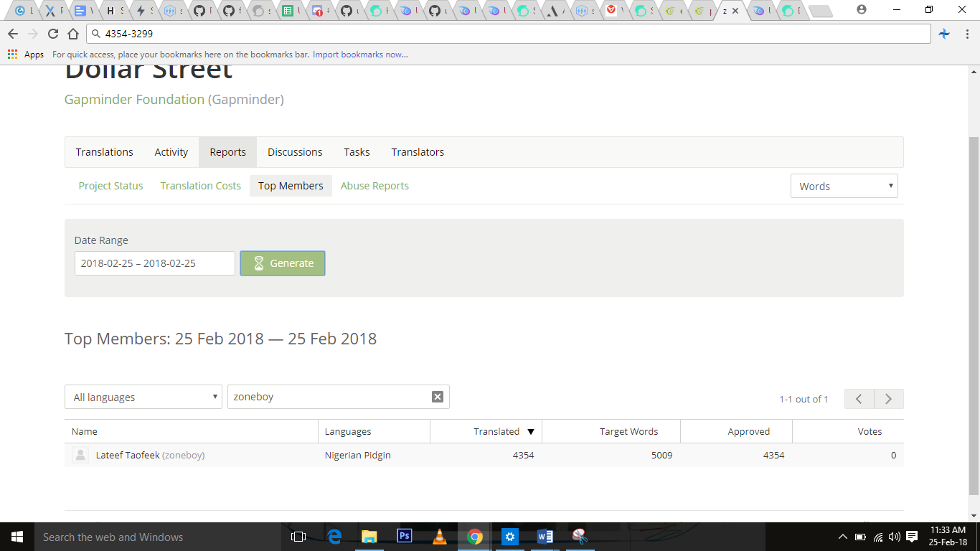This screenshot has width=980, height=551.
Task: Open the browser home page
Action: [x=73, y=34]
